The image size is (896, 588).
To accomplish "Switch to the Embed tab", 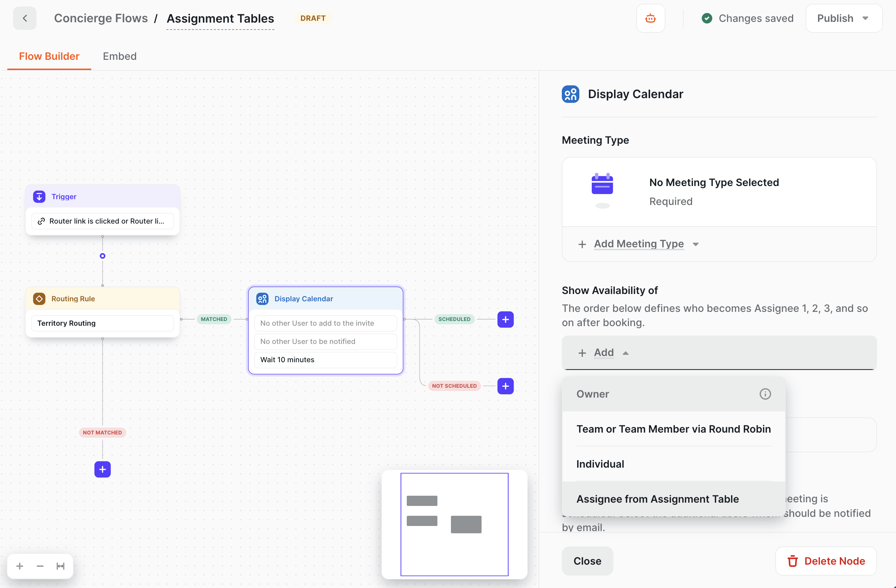I will (x=120, y=57).
